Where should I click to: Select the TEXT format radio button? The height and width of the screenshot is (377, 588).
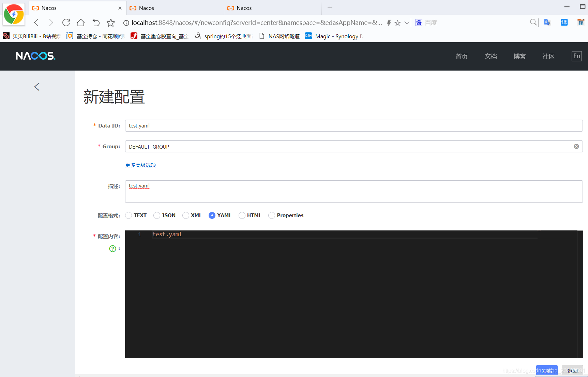(129, 215)
